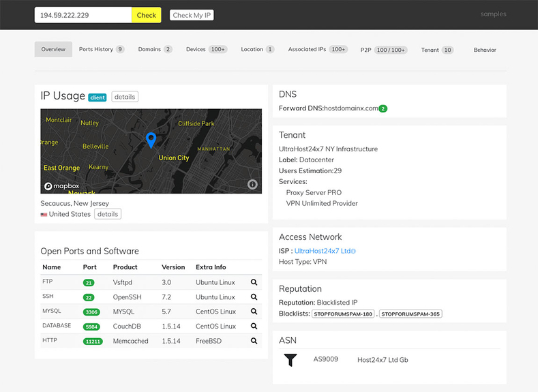Screen dimensions: 538x392
Task: Open the map info icon
Action: pos(252,185)
